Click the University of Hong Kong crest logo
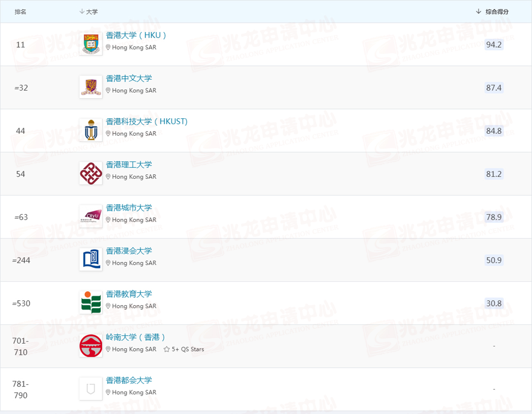Viewport: 532px width, 414px height. [91, 44]
